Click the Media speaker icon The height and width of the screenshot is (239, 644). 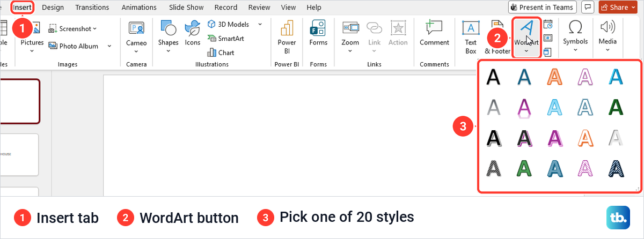[608, 28]
